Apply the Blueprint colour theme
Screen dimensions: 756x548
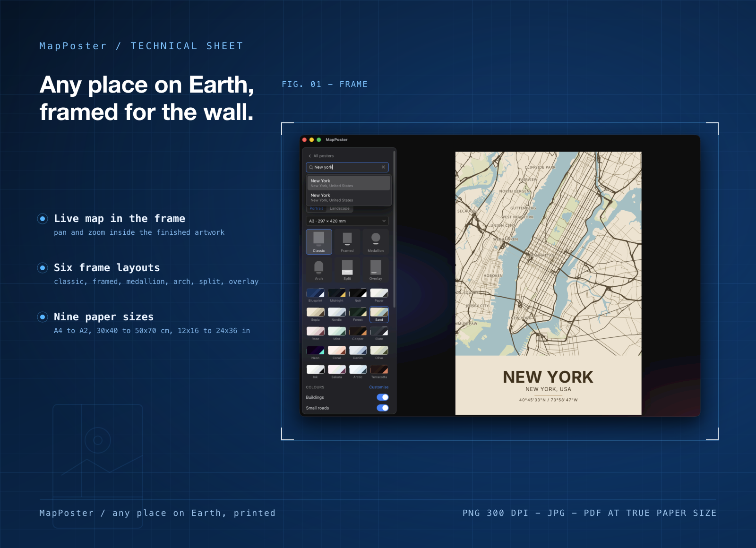(315, 295)
